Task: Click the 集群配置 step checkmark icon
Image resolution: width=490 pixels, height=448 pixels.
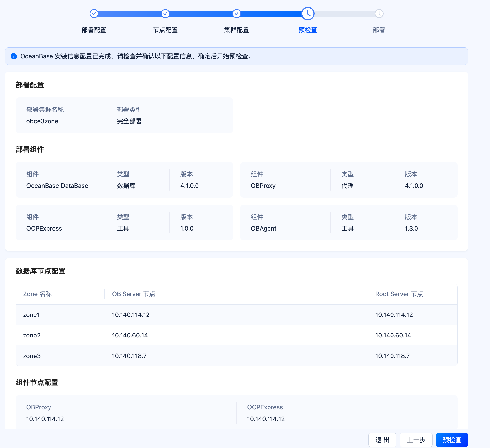Action: pos(236,14)
